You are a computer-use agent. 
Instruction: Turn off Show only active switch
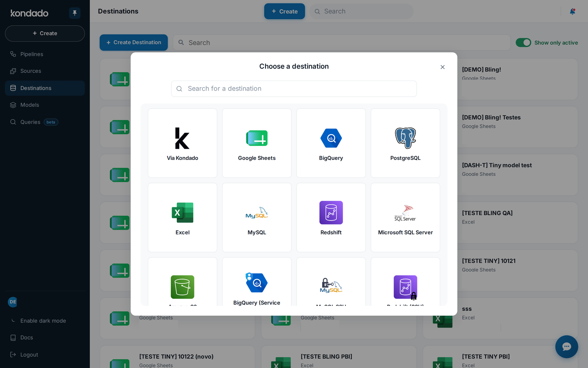coord(523,43)
